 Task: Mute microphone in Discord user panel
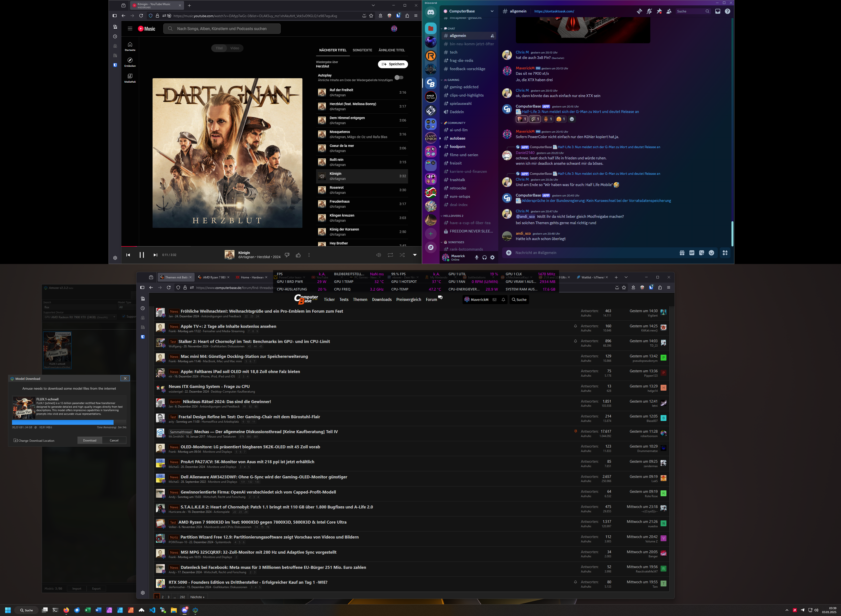click(476, 257)
